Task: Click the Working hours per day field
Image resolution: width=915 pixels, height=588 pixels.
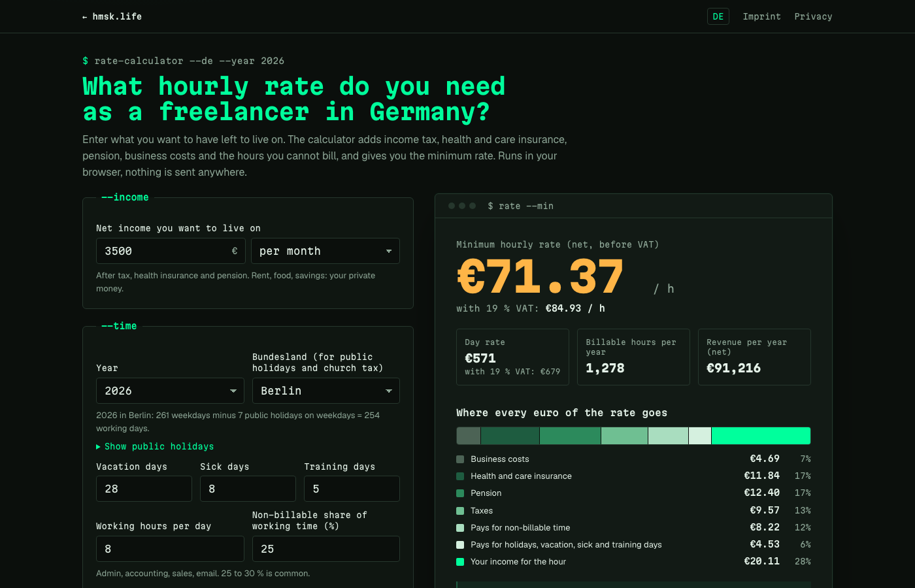Action: pos(170,549)
